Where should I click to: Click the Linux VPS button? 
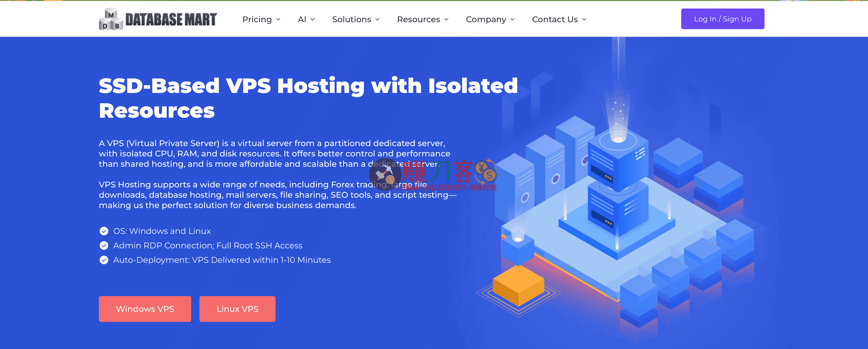[237, 309]
